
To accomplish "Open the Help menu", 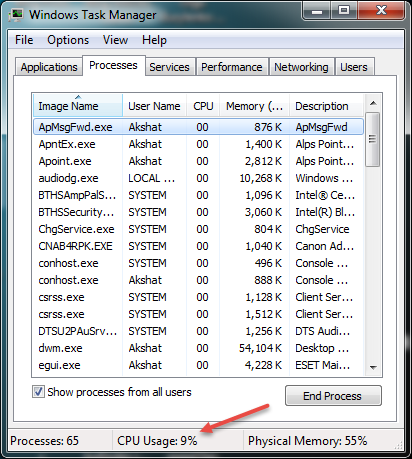I will [154, 40].
